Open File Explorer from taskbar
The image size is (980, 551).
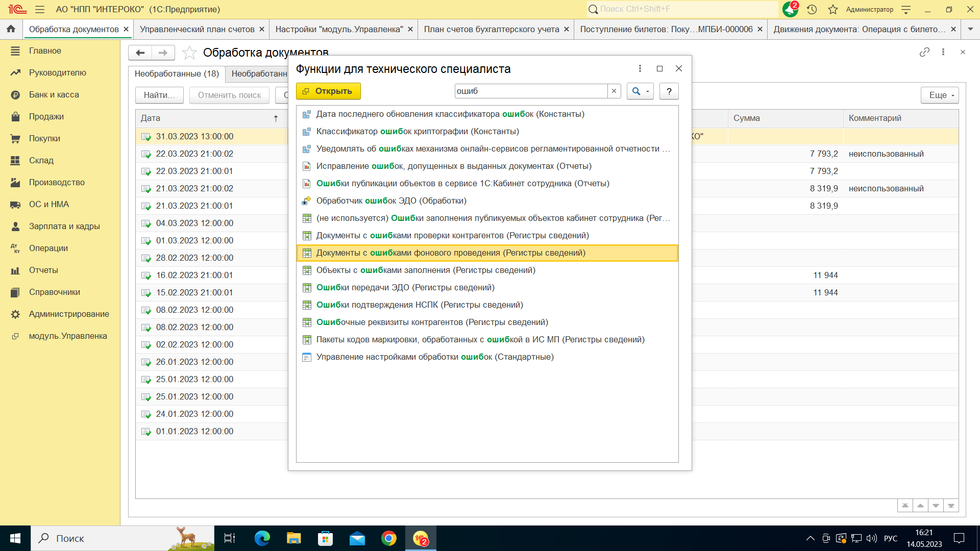point(293,538)
